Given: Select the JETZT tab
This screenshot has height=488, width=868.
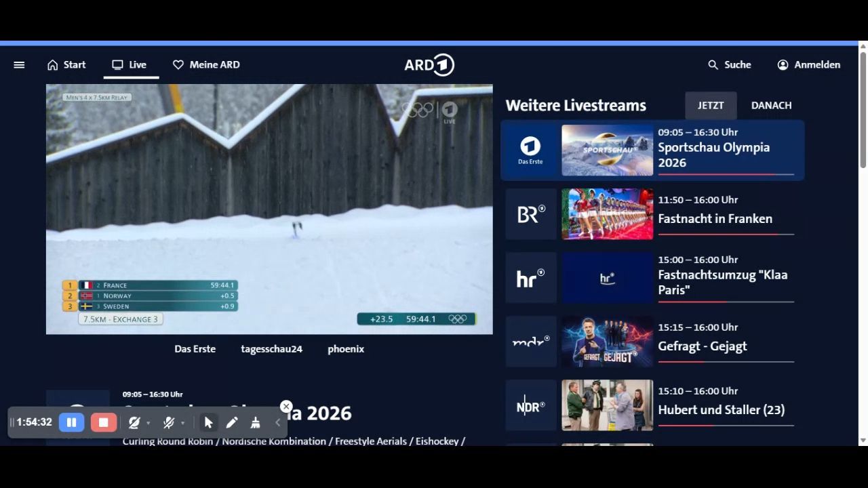Looking at the screenshot, I should point(711,106).
